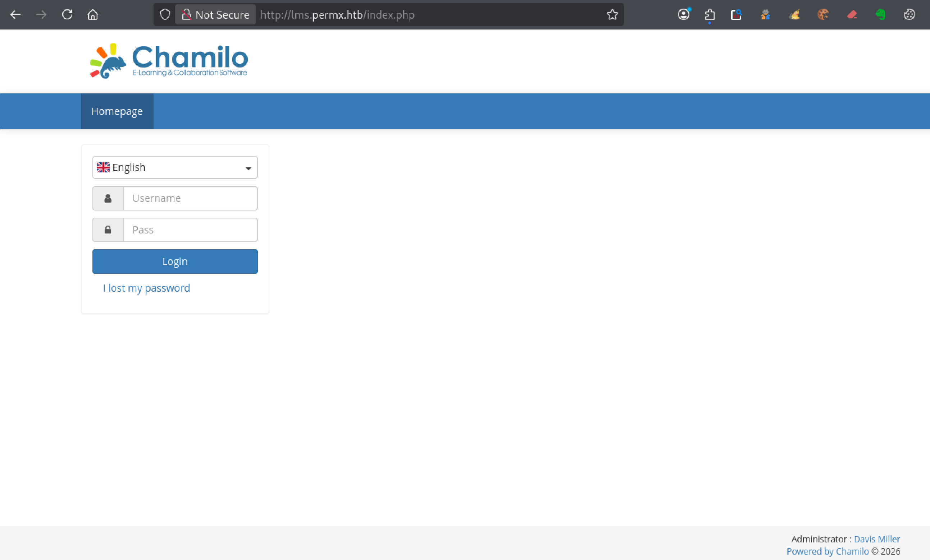Open the English language selector
The image size is (930, 560).
174,167
